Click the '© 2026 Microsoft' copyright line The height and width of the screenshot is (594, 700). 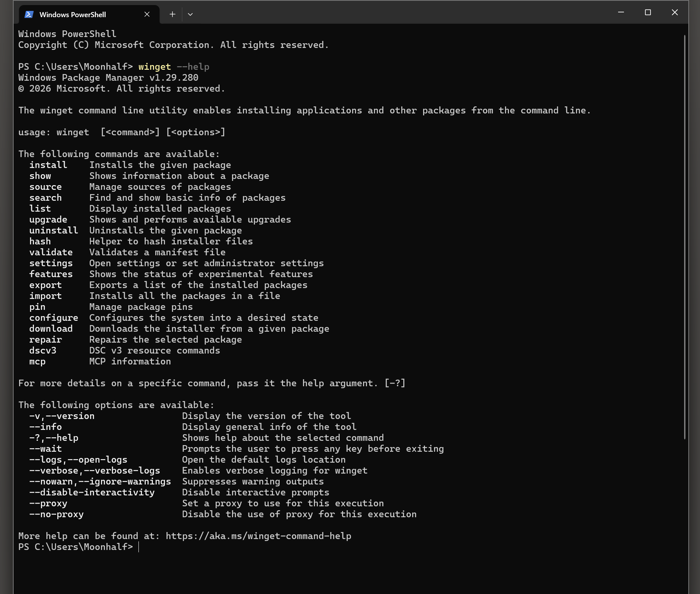(122, 88)
